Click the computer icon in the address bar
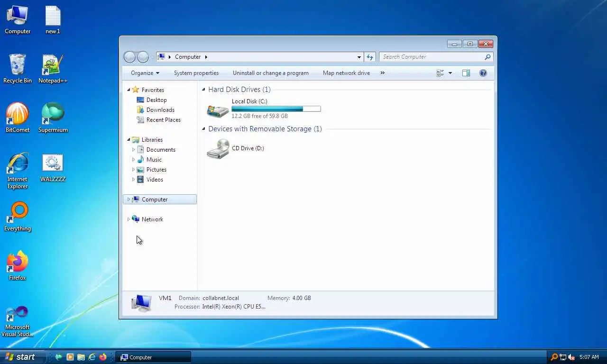Image resolution: width=607 pixels, height=364 pixels. [x=161, y=57]
